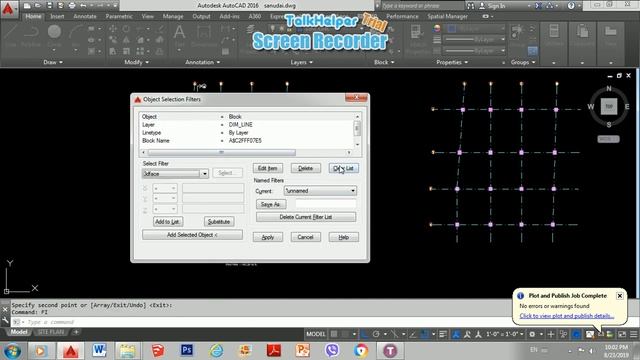The width and height of the screenshot is (640, 360).
Task: Expand the Annotation panel arrow
Action: pos(218,62)
